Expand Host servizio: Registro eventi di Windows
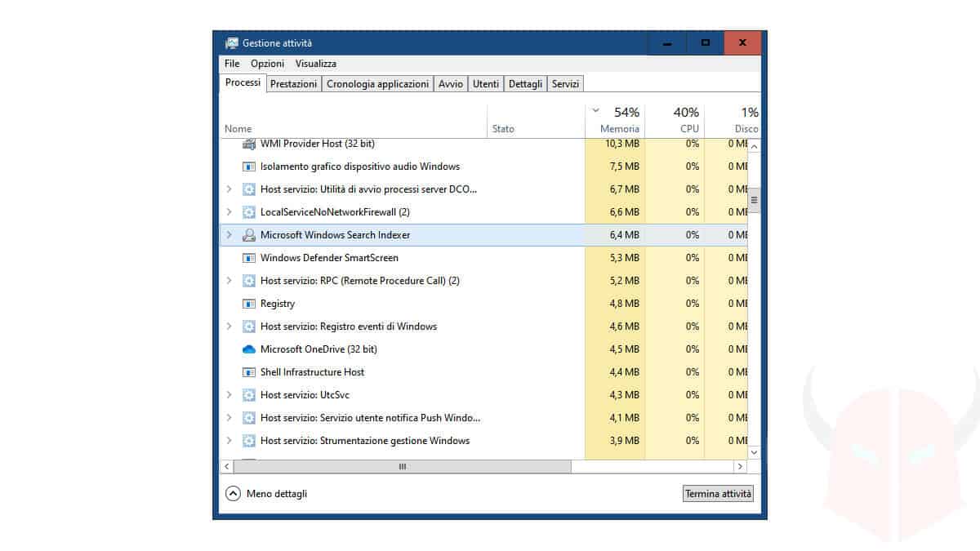Image resolution: width=980 pixels, height=551 pixels. 229,327
